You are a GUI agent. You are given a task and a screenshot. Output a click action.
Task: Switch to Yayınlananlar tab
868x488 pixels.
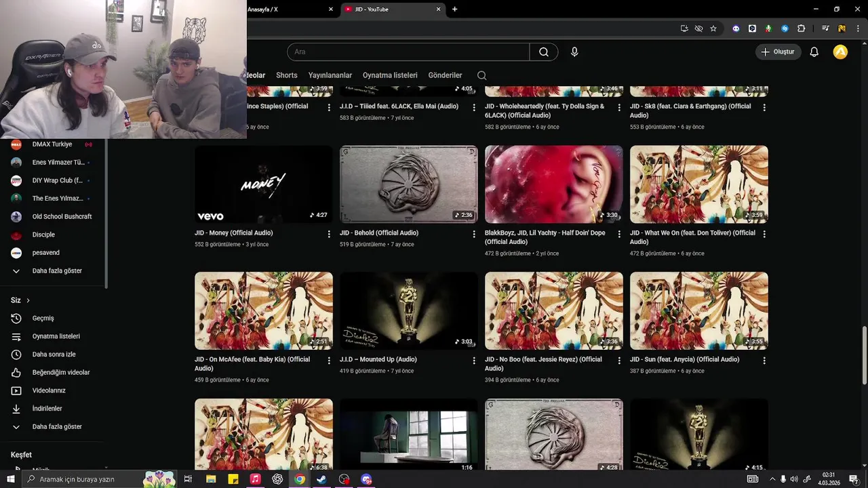pos(330,75)
